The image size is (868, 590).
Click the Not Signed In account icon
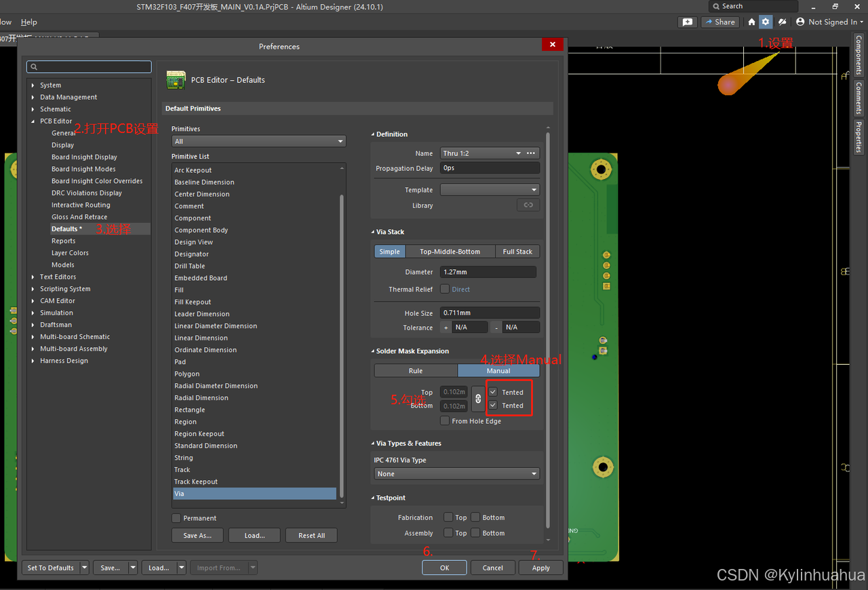pos(800,22)
